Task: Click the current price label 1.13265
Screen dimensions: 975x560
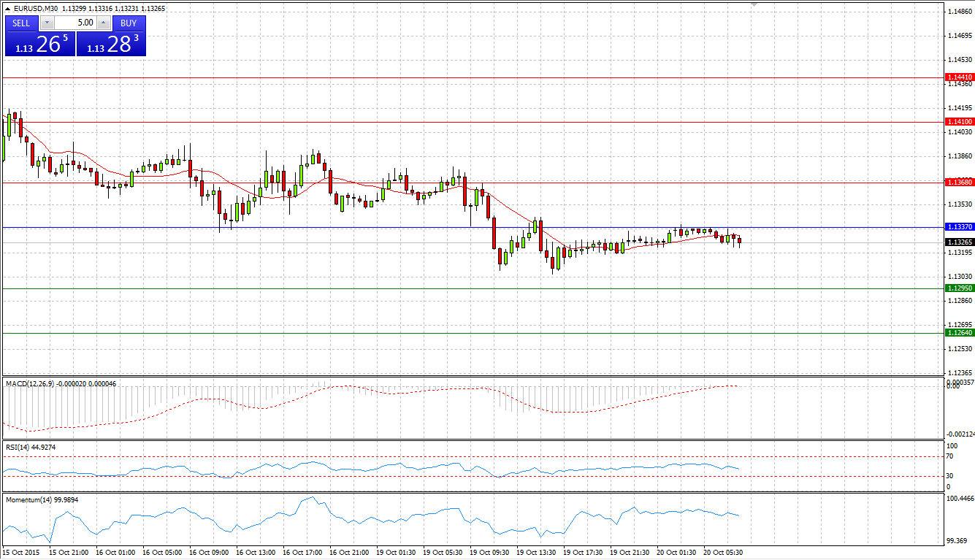Action: pyautogui.click(x=959, y=242)
